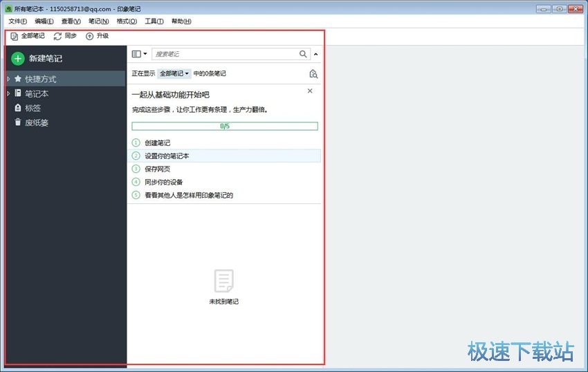Open the 文件(F) menu

pyautogui.click(x=17, y=21)
